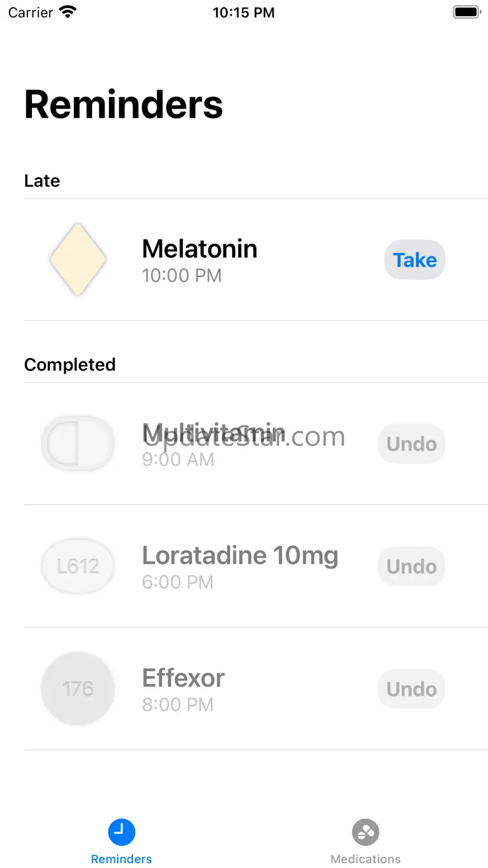Tap the Medications pills icon
488x868 pixels.
[x=365, y=832]
